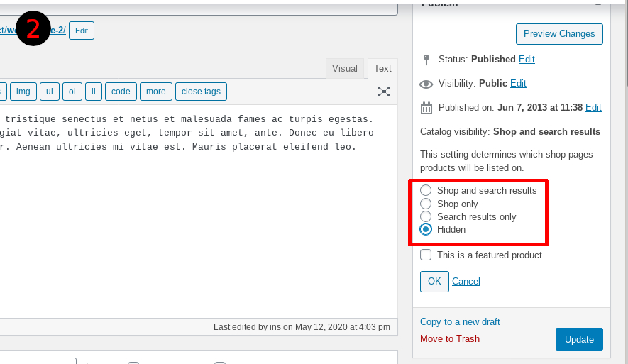Click Copy to a new draft
The height and width of the screenshot is (364, 628).
click(460, 322)
